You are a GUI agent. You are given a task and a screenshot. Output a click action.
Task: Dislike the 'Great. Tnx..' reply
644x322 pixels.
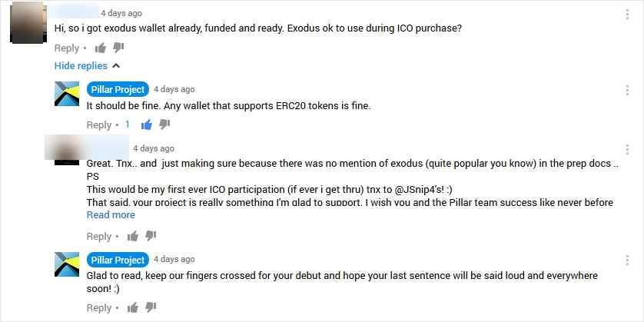(x=151, y=236)
